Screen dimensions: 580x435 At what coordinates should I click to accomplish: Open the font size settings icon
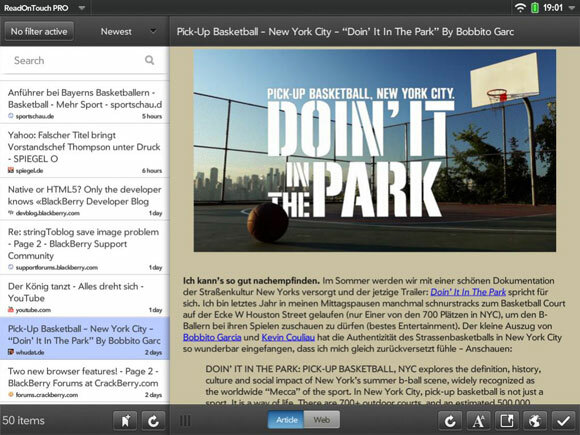pyautogui.click(x=478, y=421)
